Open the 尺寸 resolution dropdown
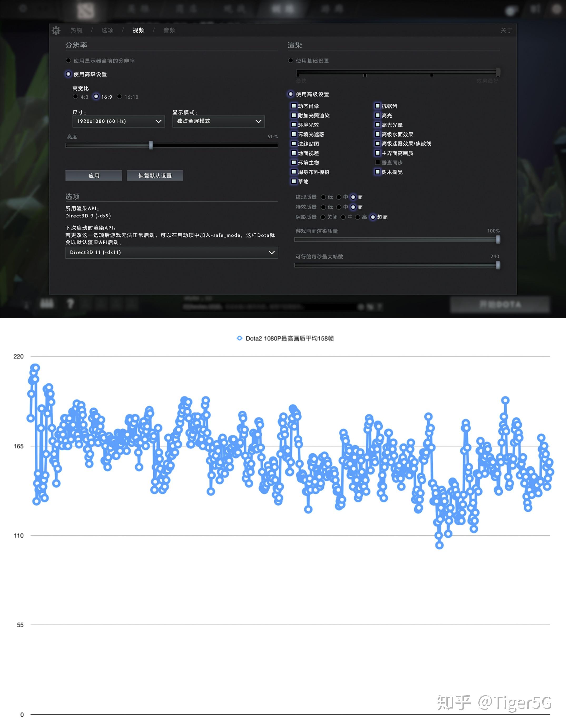 point(119,121)
